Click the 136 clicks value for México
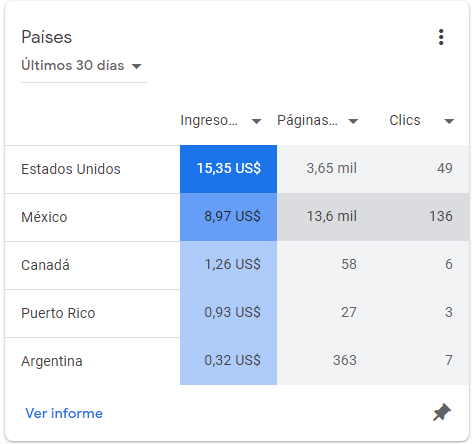Viewport: 474px width, 444px height. click(x=441, y=217)
